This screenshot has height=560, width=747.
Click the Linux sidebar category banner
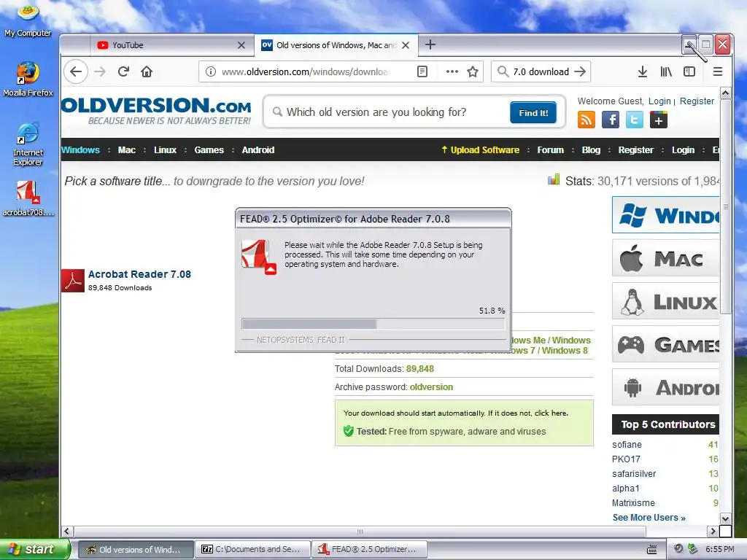click(665, 301)
